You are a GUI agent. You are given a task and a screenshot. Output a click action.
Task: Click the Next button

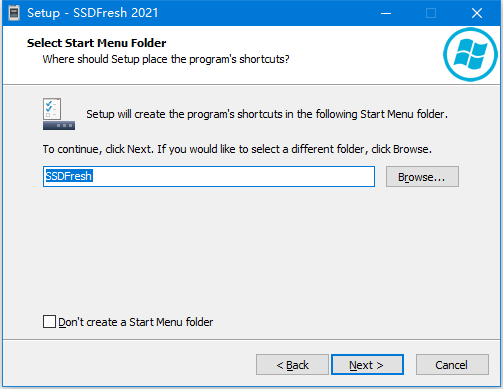pyautogui.click(x=367, y=365)
